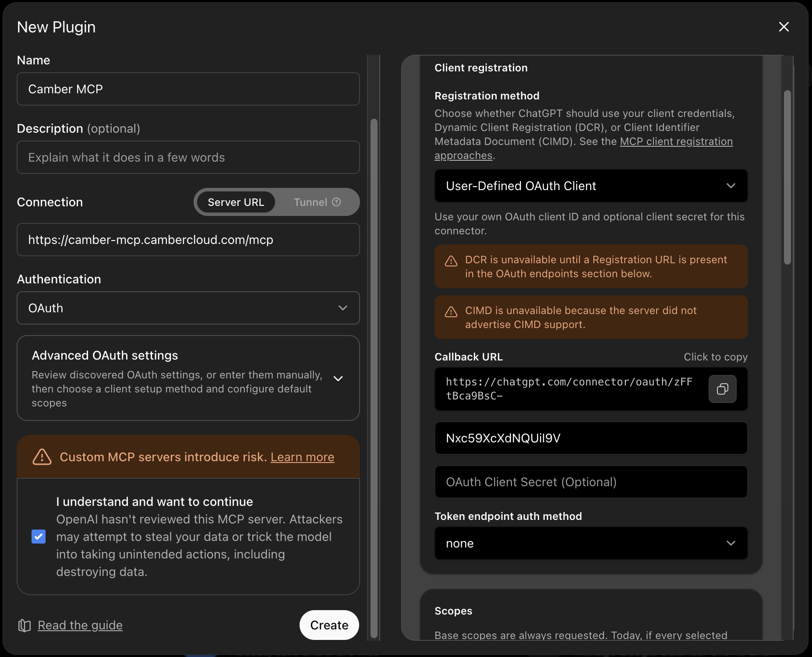Open the User-Defined OAuth Client registration dropdown
The image size is (812, 657).
coord(591,186)
